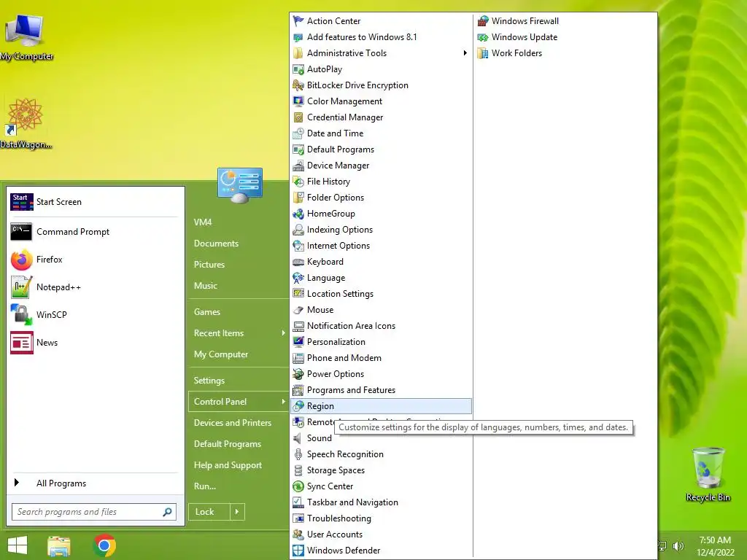Open the Command Prompt icon
Screen dimensions: 747x560
pos(21,232)
